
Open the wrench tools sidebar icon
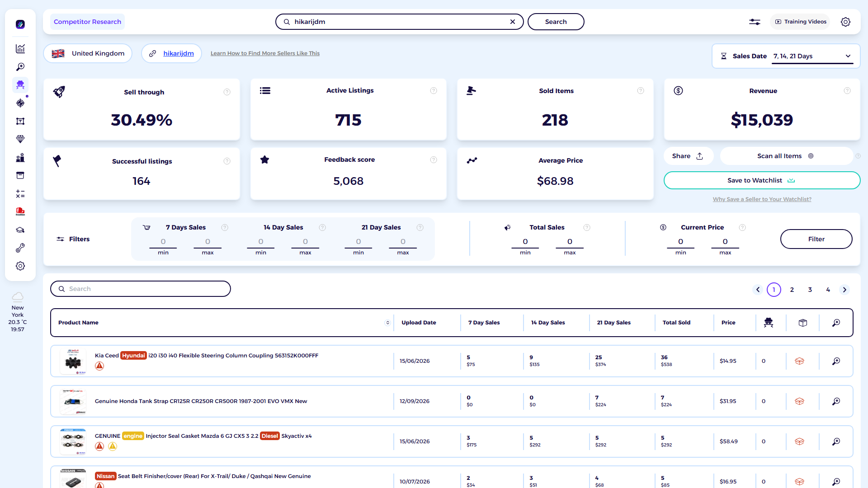tap(20, 248)
